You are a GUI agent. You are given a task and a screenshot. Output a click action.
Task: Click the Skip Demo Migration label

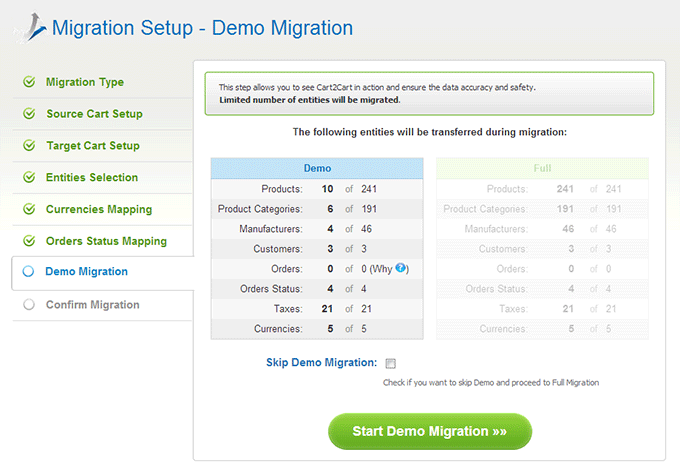[x=321, y=363]
